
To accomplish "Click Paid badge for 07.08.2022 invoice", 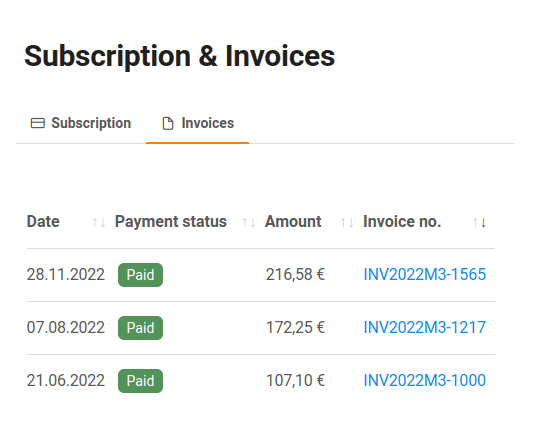I will click(x=140, y=328).
